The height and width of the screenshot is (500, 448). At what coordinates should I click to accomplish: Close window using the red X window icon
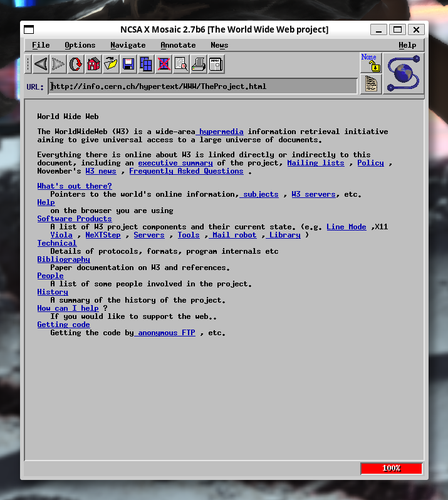tap(164, 64)
